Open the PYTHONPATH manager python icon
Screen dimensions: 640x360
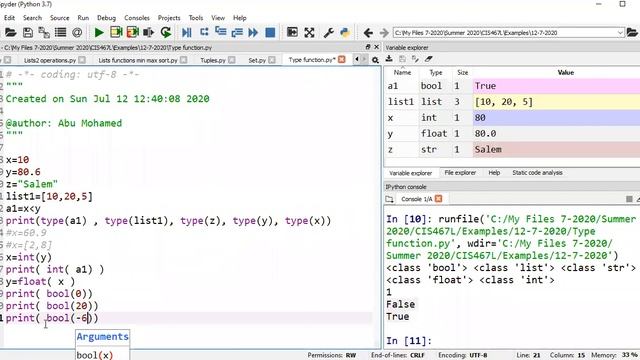click(345, 33)
